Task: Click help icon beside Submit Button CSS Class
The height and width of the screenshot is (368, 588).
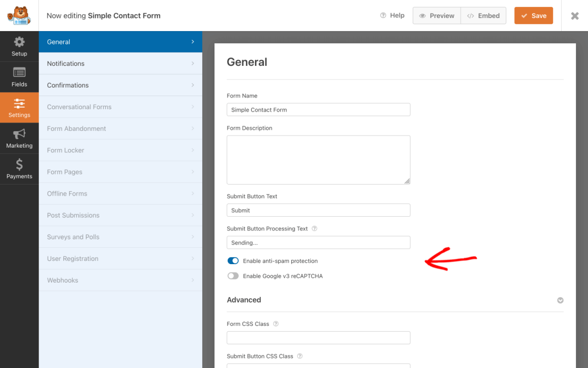Action: tap(300, 356)
